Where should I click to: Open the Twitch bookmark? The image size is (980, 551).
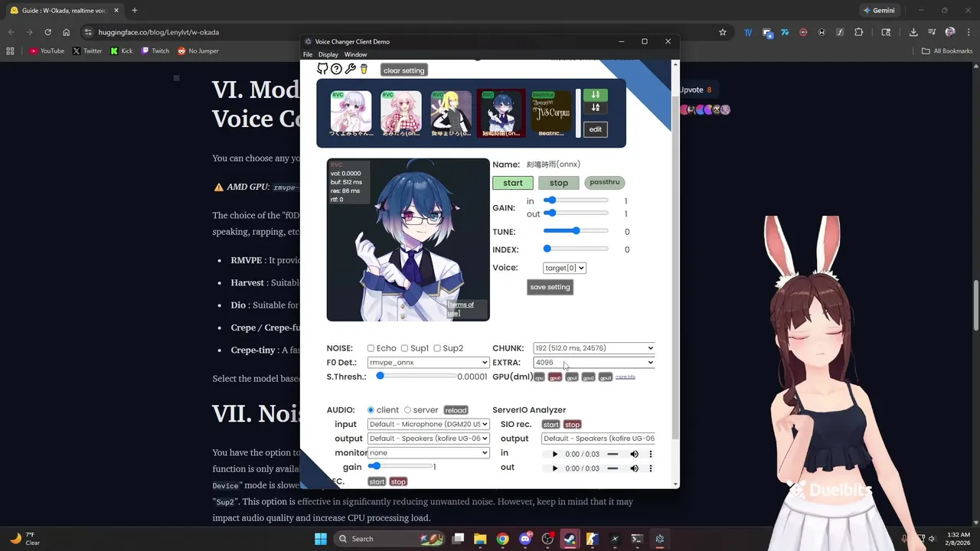click(155, 51)
